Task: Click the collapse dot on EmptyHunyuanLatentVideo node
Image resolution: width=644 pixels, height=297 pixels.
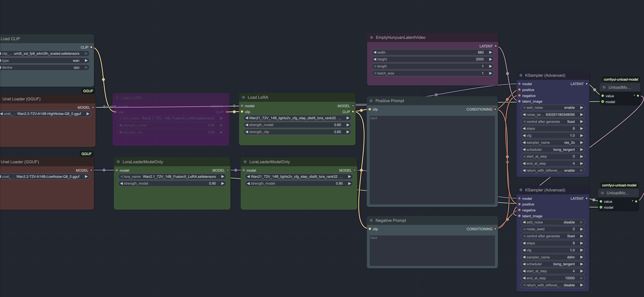Action: 372,37
